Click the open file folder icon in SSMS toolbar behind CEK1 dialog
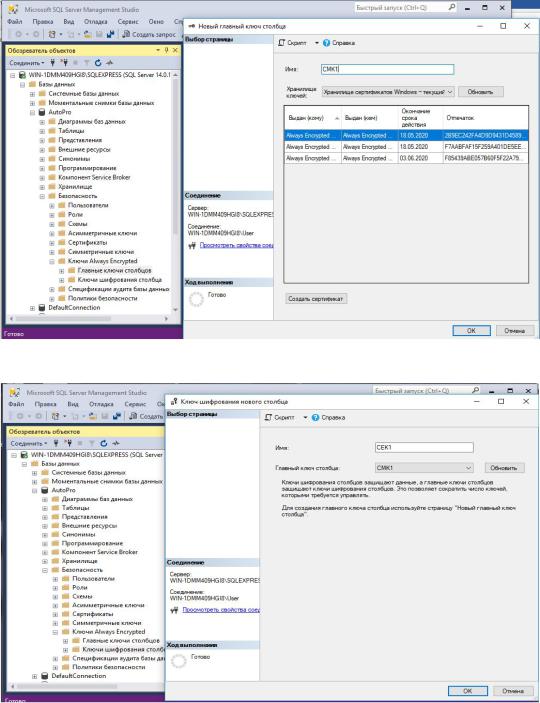This screenshot has height=703, width=540. [93, 416]
